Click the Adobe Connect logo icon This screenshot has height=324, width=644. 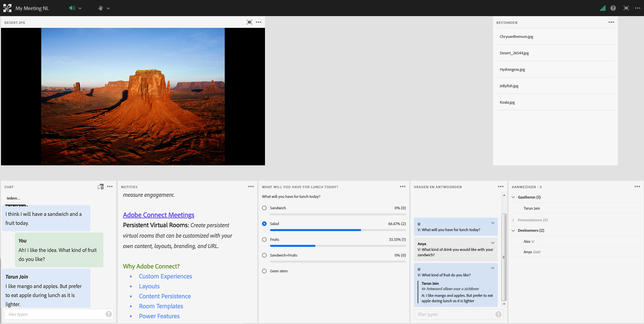pyautogui.click(x=7, y=8)
